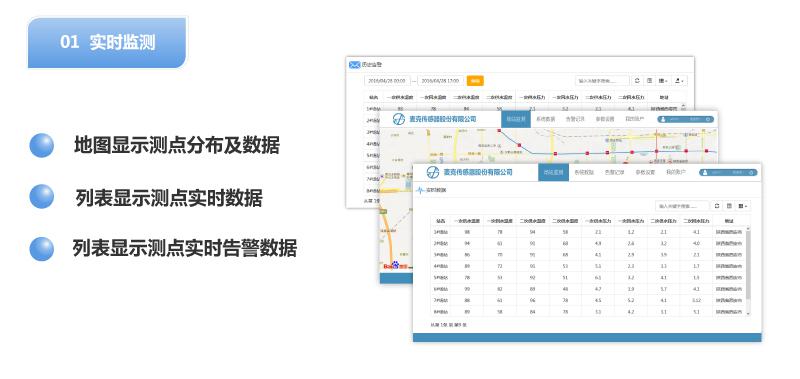Open columns dropdown in front data window toolbar
800x379 pixels.
click(x=743, y=206)
